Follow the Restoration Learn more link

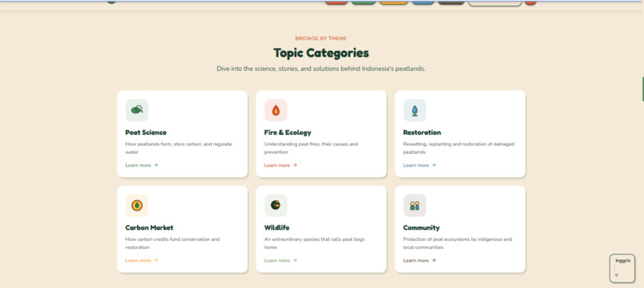pos(419,165)
